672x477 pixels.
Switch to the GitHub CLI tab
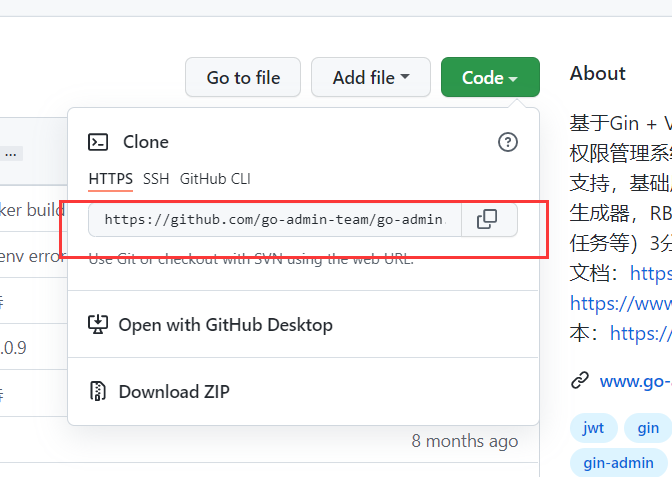coord(215,179)
